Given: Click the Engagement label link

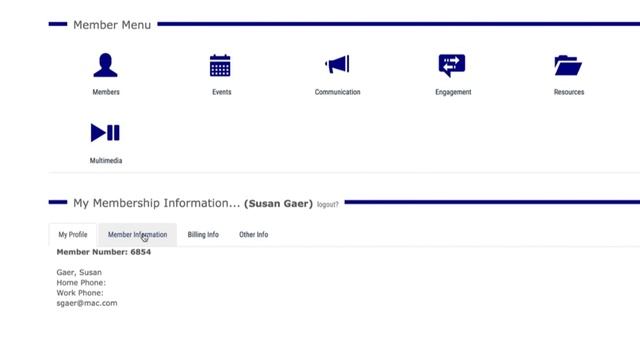Looking at the screenshot, I should tap(453, 92).
